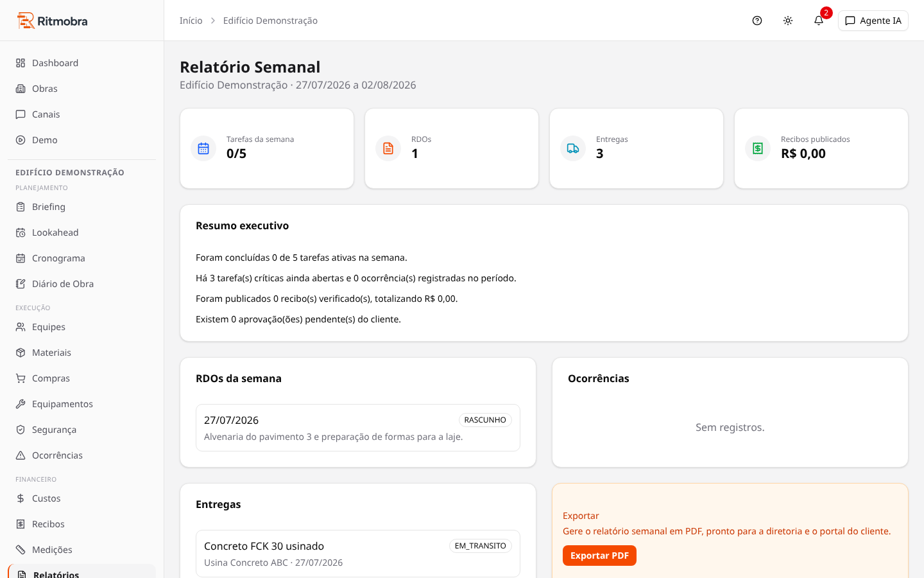
Task: Open the help question-mark icon
Action: (x=757, y=21)
